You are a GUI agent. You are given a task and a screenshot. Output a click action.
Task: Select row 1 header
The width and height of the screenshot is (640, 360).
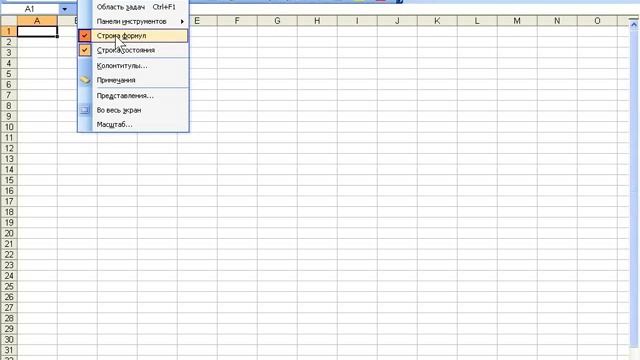[9, 31]
